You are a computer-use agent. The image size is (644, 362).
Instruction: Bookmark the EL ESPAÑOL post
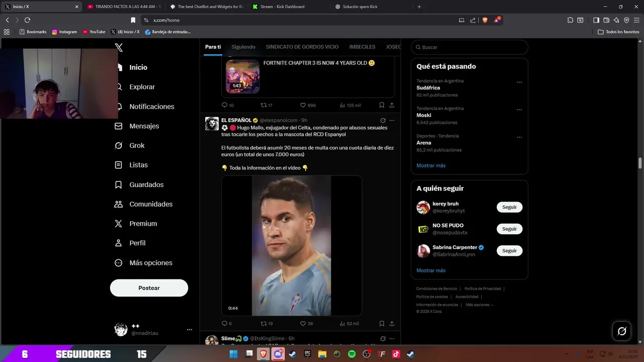382,324
